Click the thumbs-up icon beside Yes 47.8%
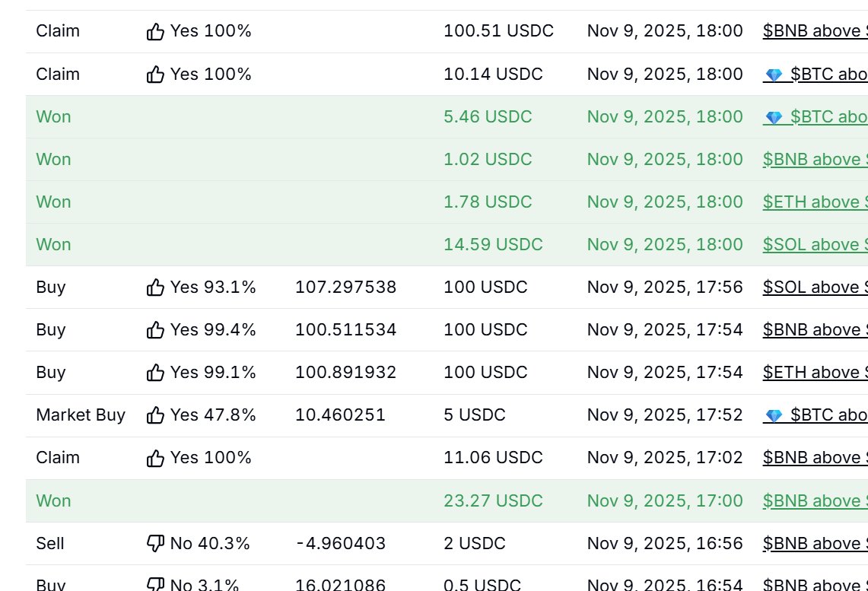Image resolution: width=868 pixels, height=591 pixels. (x=155, y=415)
